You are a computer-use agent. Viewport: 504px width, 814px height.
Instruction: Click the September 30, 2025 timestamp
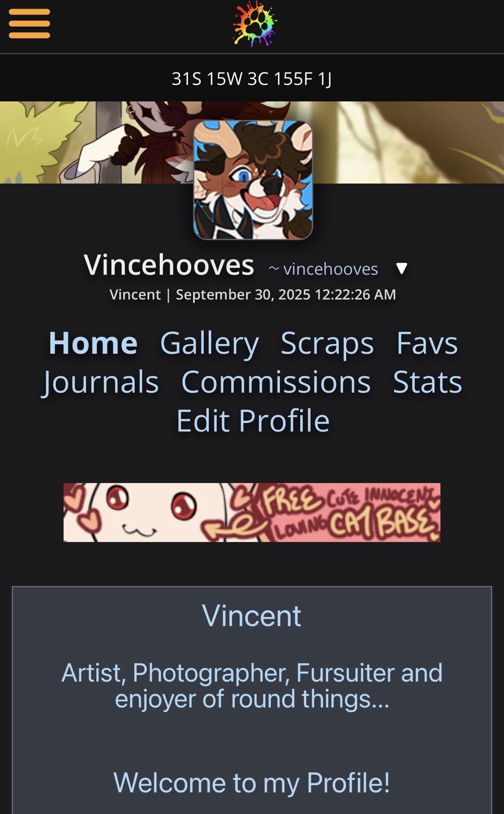click(286, 294)
